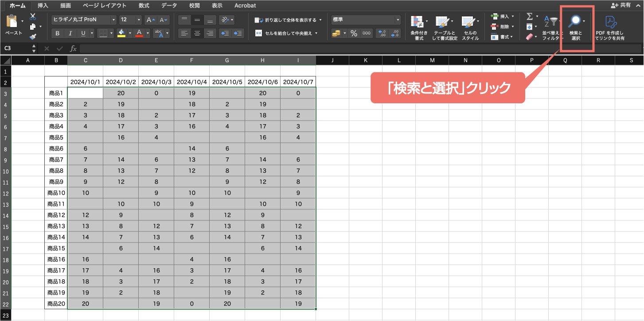Screen dimensions: 644x321
Task: Open the Acrobat tab
Action: tap(245, 5)
